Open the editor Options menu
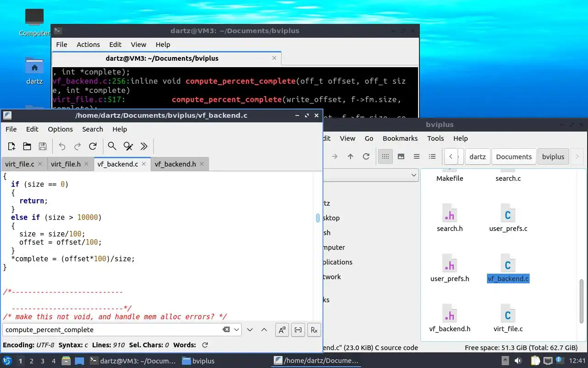588x368 pixels. 60,129
